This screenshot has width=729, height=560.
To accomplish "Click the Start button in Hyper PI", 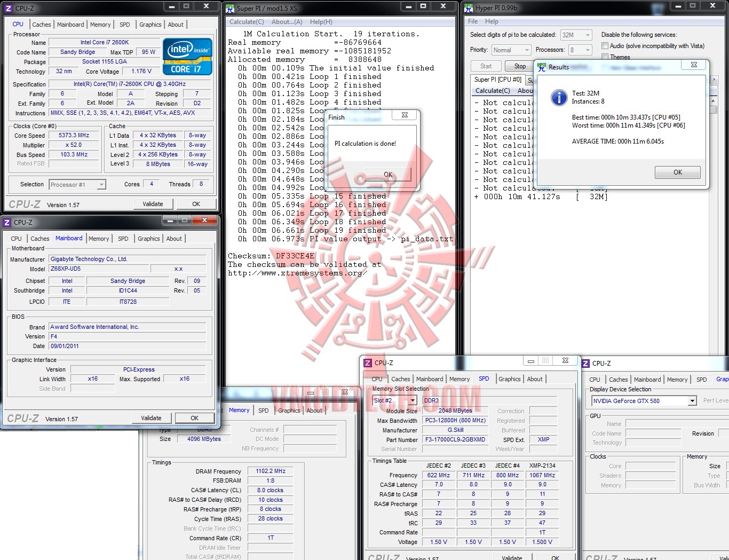I will [486, 66].
